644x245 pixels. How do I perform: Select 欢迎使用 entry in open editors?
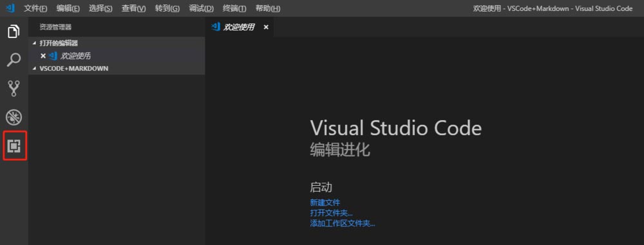(x=117, y=56)
